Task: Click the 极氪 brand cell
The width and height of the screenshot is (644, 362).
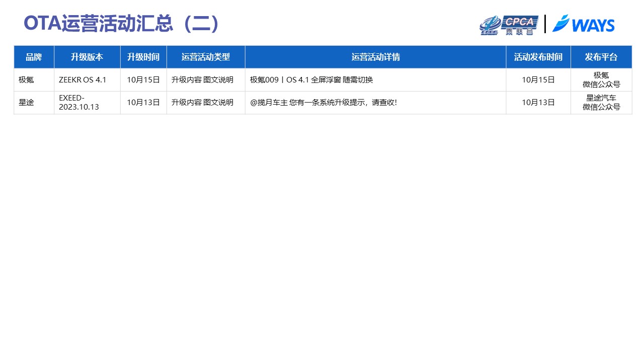Action: pos(34,79)
